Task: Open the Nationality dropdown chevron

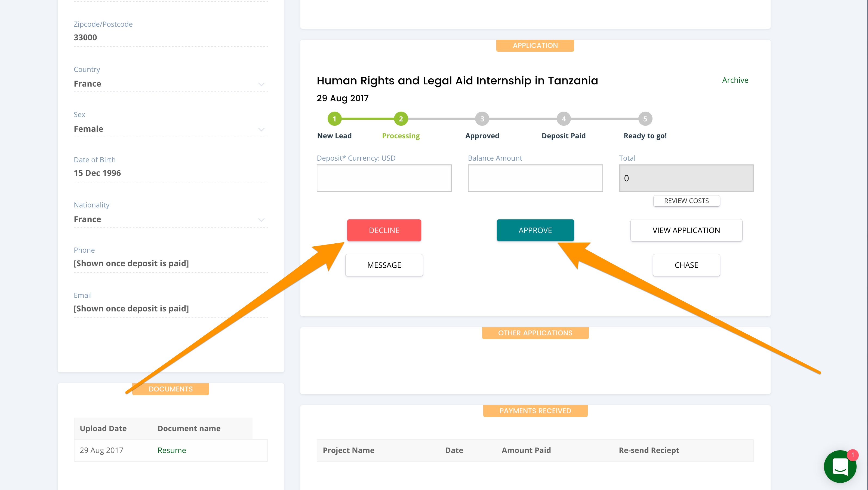Action: coord(261,219)
